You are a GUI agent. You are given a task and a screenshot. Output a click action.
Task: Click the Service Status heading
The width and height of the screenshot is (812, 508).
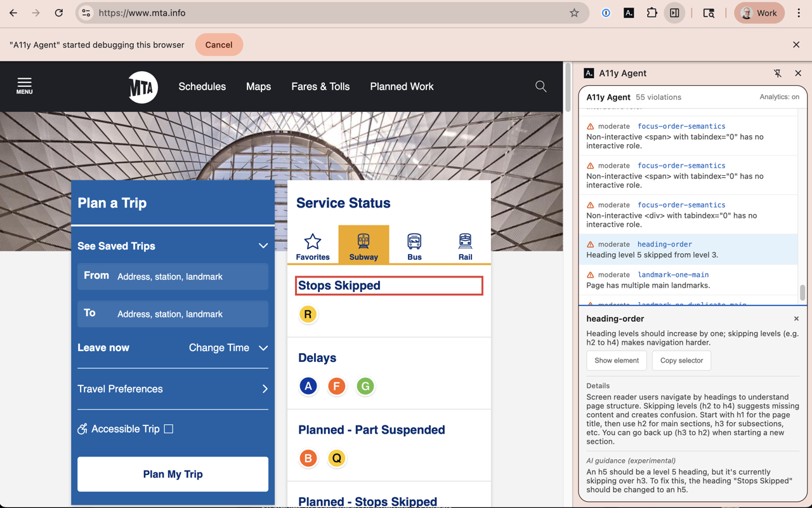pos(343,203)
